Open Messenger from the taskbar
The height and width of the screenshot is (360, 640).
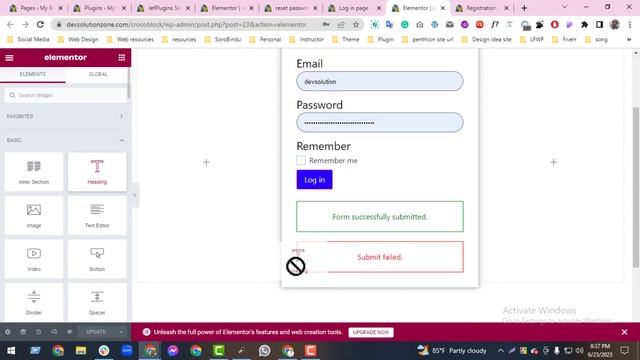(173, 351)
